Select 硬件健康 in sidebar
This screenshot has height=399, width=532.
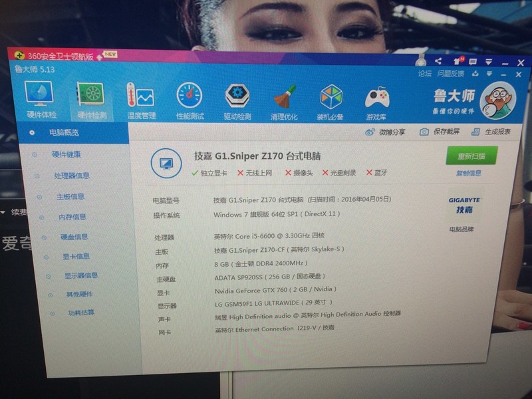(x=66, y=154)
